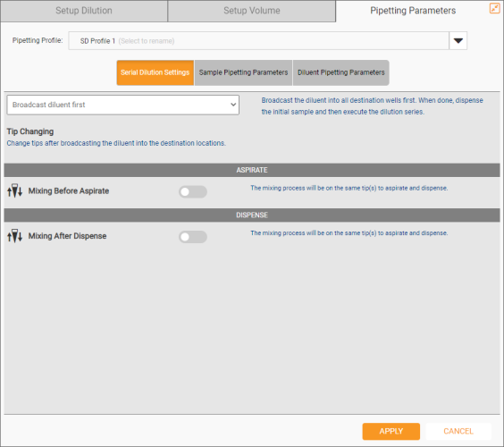Click the mixing icon beside Mixing After Dispense
The height and width of the screenshot is (447, 504).
(x=15, y=236)
